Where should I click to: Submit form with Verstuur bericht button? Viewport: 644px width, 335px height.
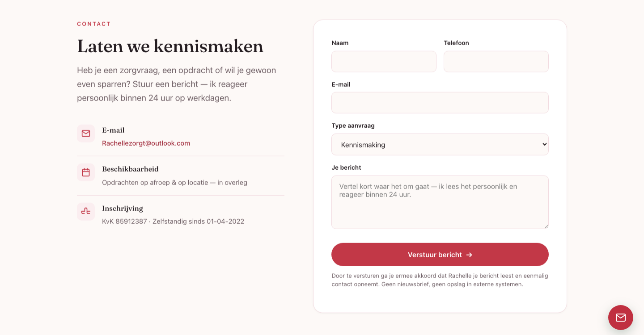coord(440,255)
